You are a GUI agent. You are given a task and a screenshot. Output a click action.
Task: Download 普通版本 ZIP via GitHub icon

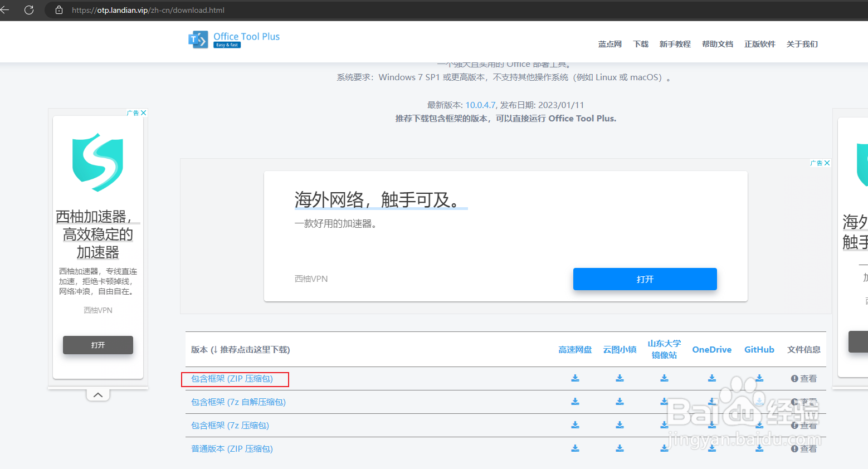pos(759,448)
